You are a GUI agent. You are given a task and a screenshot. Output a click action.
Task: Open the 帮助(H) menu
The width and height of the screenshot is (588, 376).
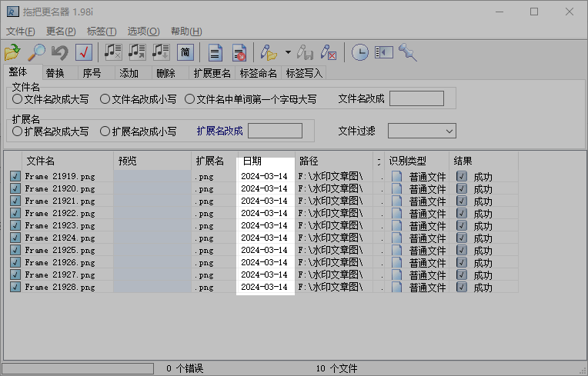tap(186, 31)
